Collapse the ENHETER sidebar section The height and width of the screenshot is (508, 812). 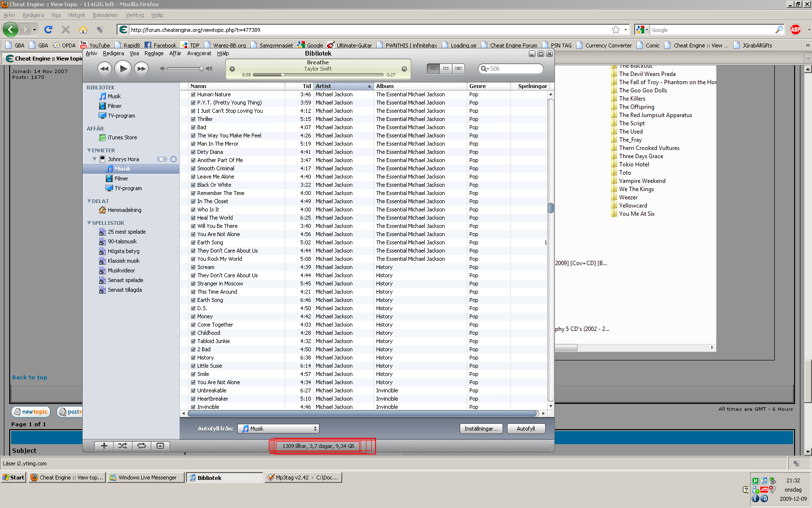coord(89,150)
